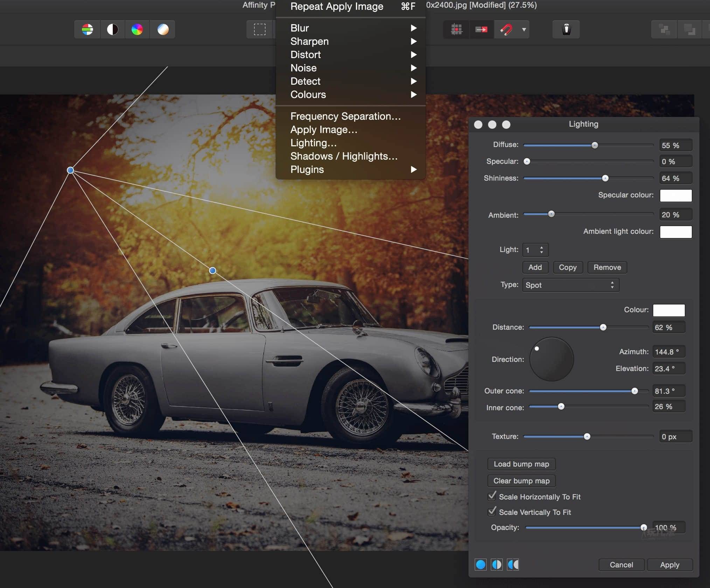Click the Shininess slider handle

click(x=605, y=178)
